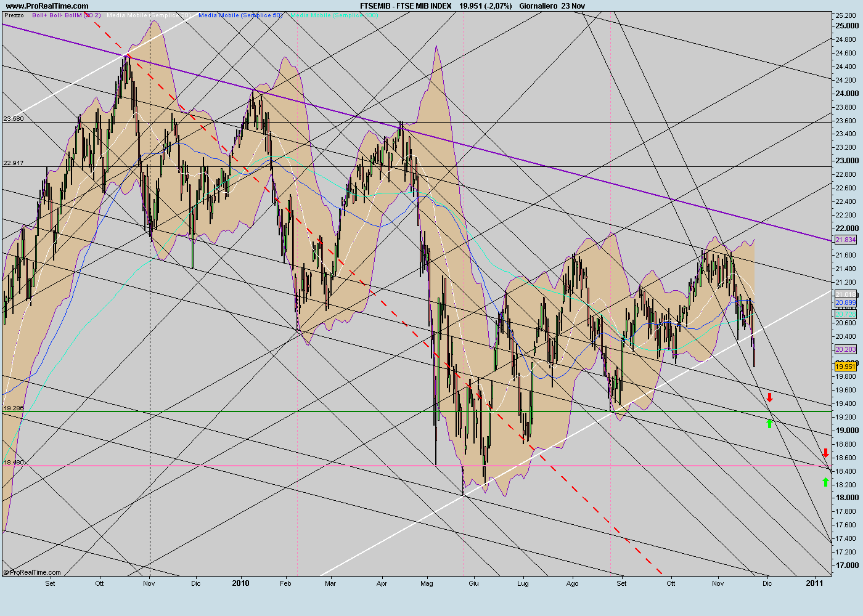The height and width of the screenshot is (616, 863).
Task: Click the 19.000 price axis label
Action: tap(847, 431)
